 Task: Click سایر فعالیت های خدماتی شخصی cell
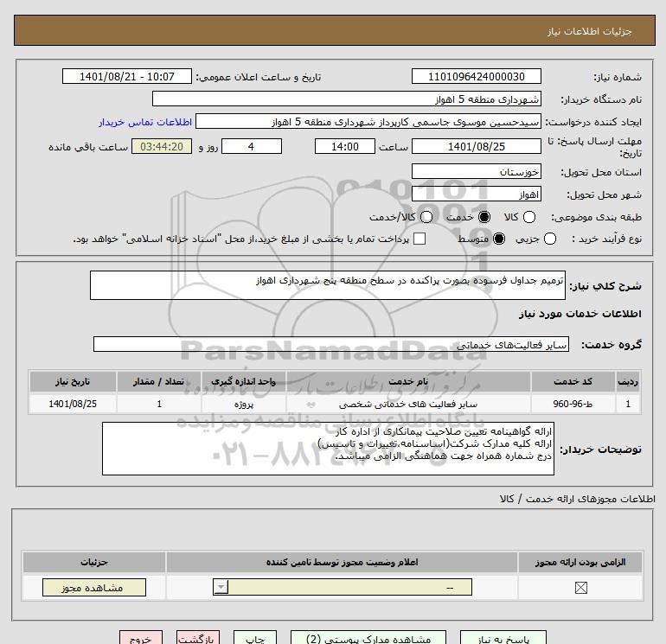pyautogui.click(x=408, y=404)
